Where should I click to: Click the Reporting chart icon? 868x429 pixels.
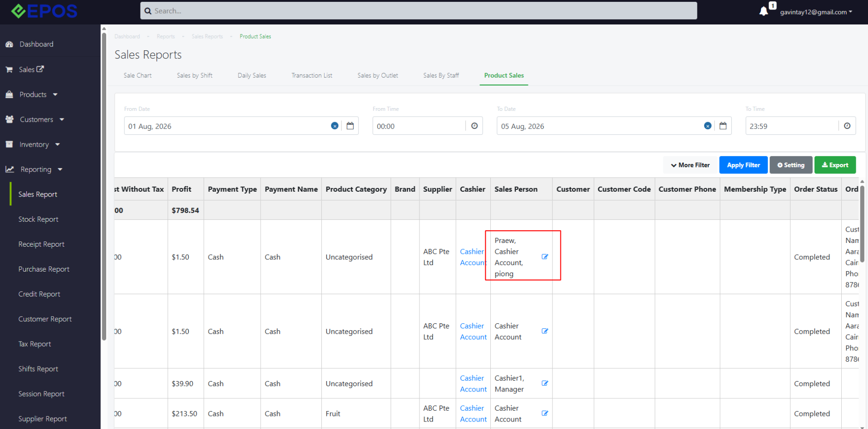9,169
